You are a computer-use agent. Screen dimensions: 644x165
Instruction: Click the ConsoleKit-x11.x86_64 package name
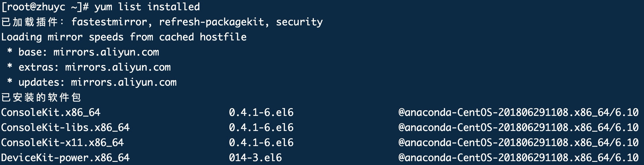tap(62, 143)
